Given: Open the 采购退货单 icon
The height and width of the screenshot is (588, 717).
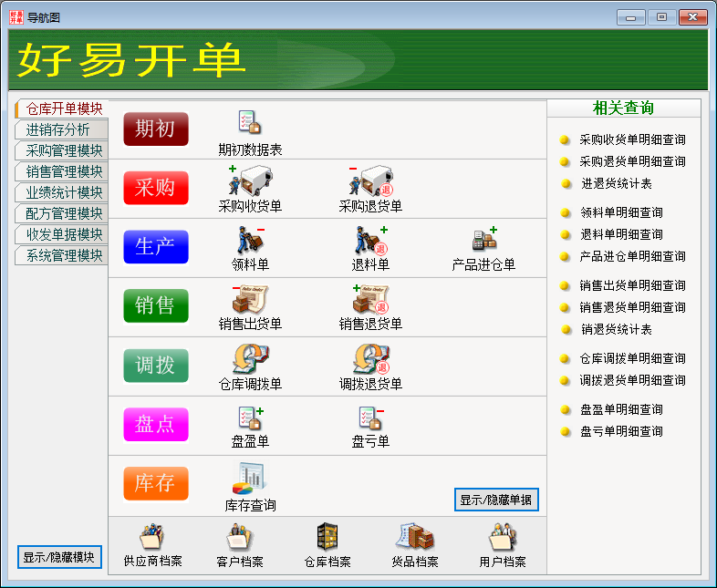Looking at the screenshot, I should pos(370,181).
